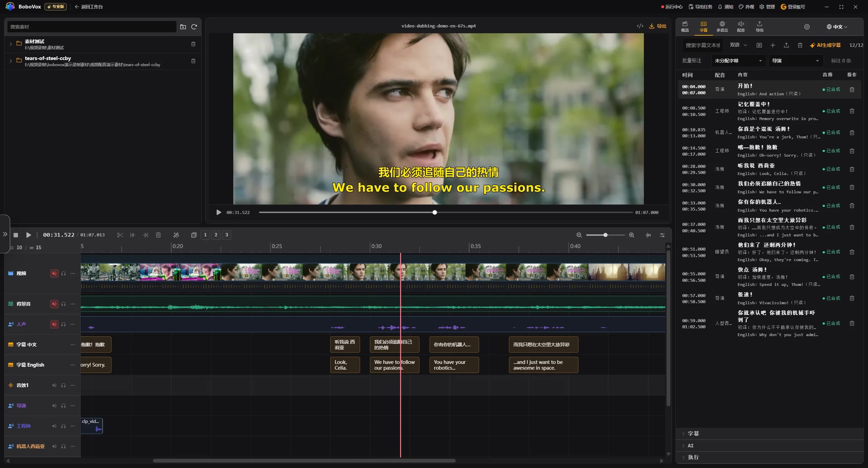Click the 搜索素材 search field
Screen dimensions: 868x468
(x=92, y=27)
